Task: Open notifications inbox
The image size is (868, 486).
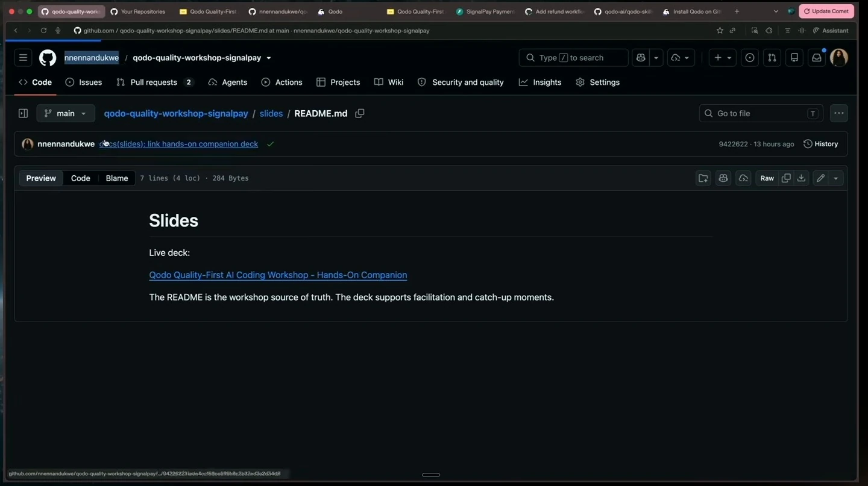Action: 817,58
